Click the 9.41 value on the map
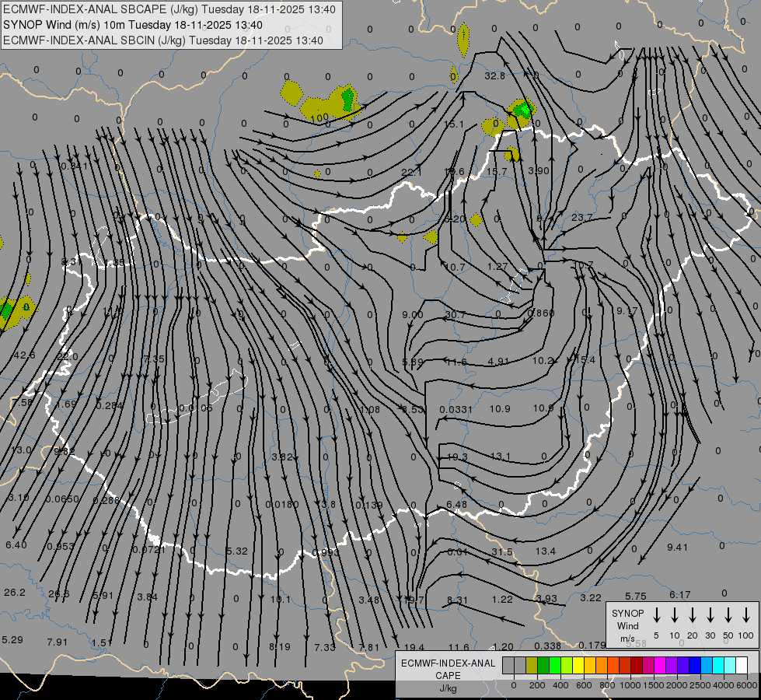The width and height of the screenshot is (761, 700). tap(677, 547)
